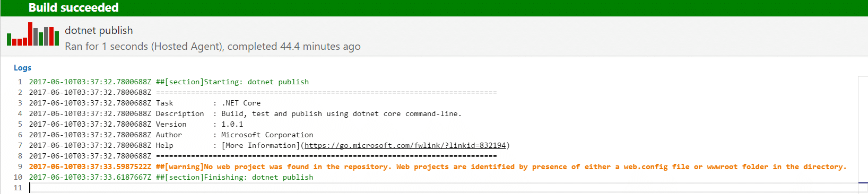Viewport: 868px width, 194px height.
Task: Select the Description log line about dotnet core
Action: pyautogui.click(x=245, y=113)
